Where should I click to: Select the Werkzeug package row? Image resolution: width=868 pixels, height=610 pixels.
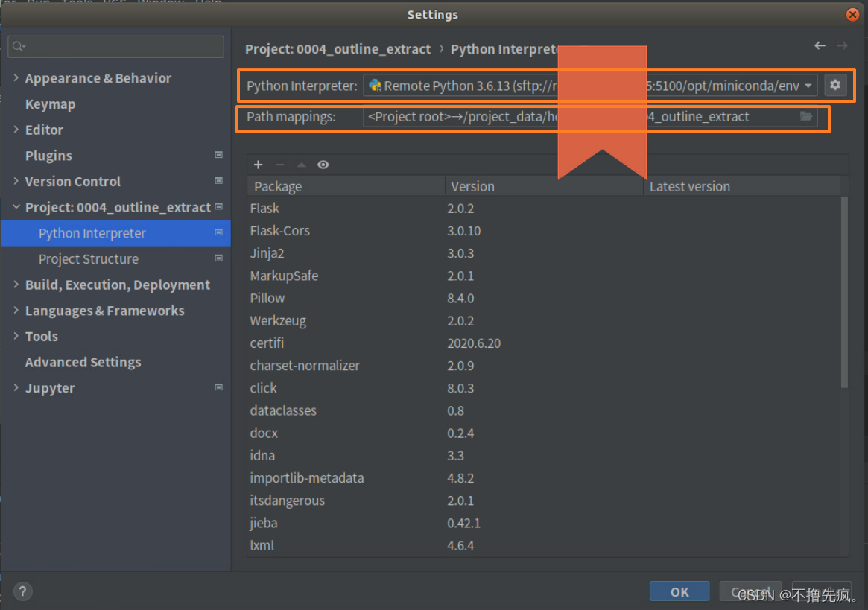click(544, 320)
